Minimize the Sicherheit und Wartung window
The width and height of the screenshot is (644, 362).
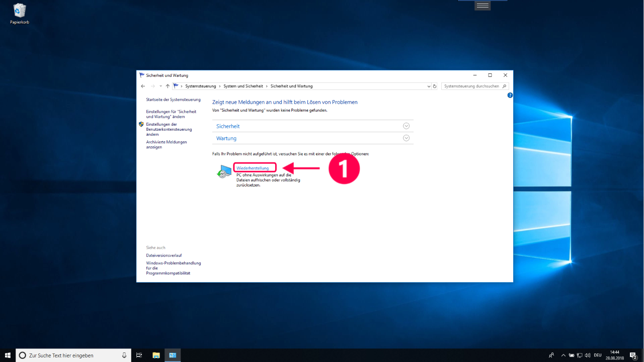coord(474,75)
